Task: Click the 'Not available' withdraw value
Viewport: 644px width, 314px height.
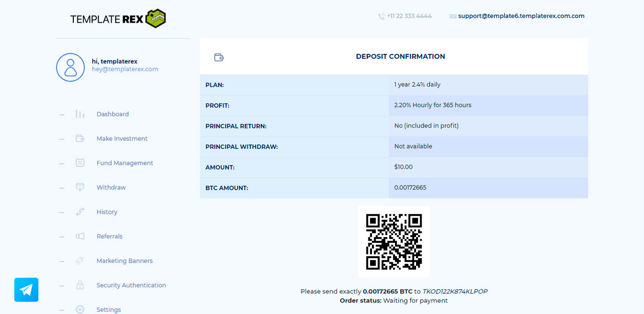Action: click(413, 146)
